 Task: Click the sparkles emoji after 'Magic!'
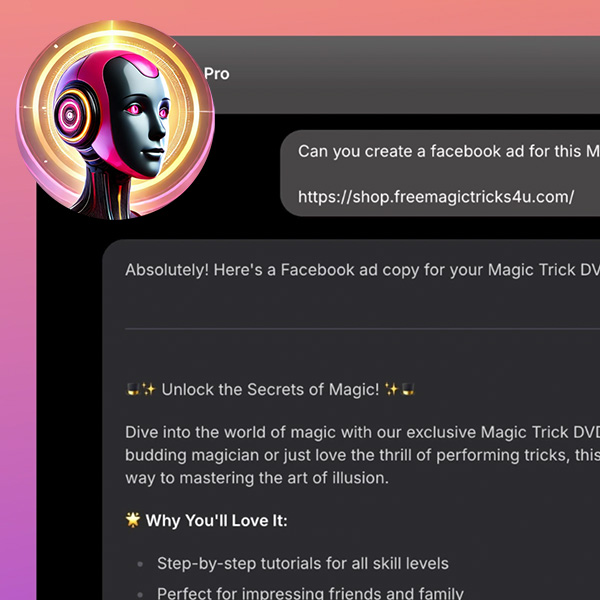coord(392,390)
